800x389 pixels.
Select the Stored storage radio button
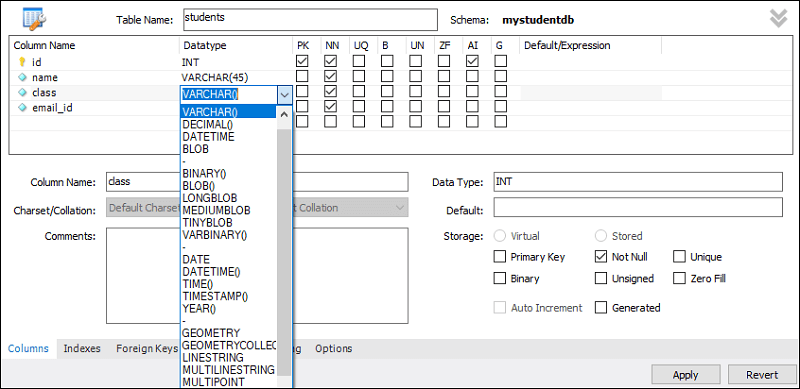coord(602,236)
